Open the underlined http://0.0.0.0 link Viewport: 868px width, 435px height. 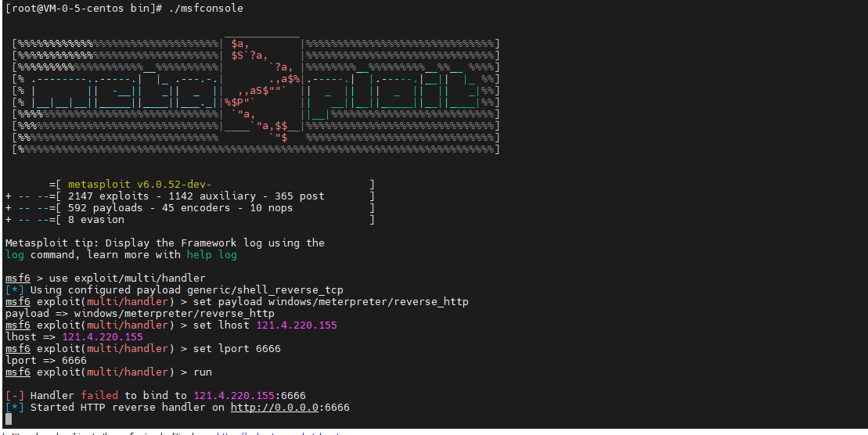[x=275, y=408]
